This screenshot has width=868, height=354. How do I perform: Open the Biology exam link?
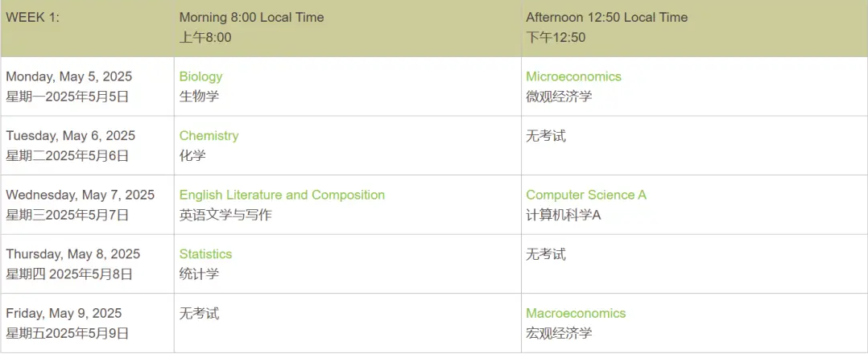tap(200, 77)
